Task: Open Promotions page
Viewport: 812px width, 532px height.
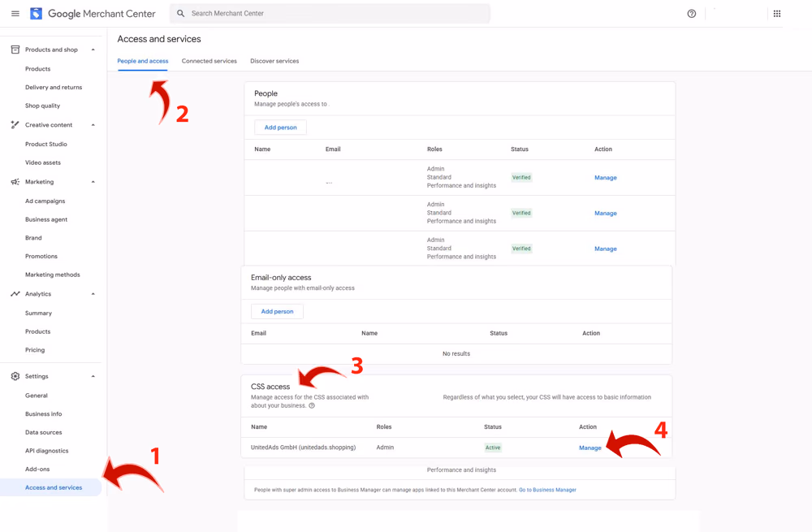Action: [41, 257]
